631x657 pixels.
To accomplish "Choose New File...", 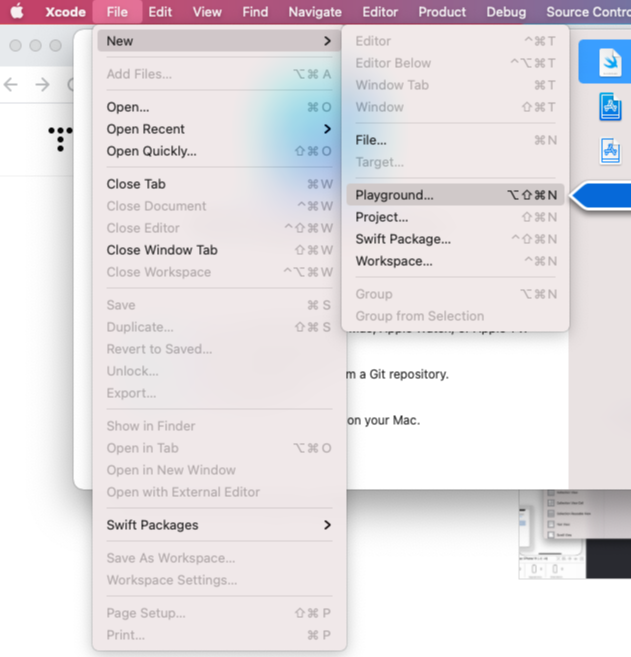I will tap(455, 140).
